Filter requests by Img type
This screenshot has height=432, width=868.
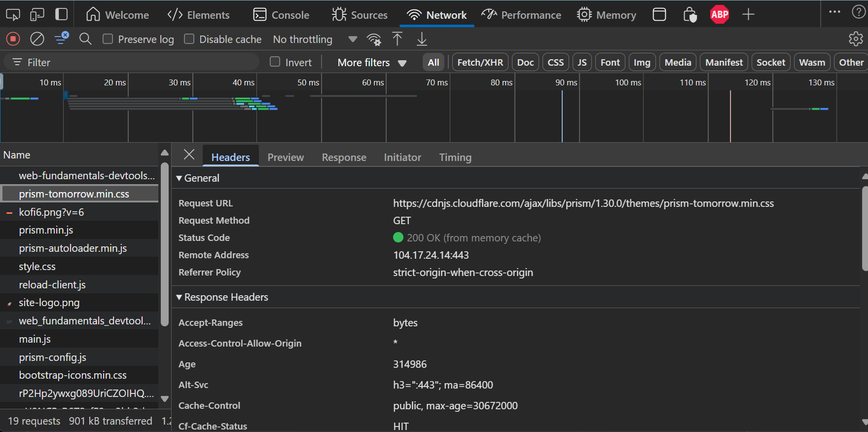[x=642, y=62]
